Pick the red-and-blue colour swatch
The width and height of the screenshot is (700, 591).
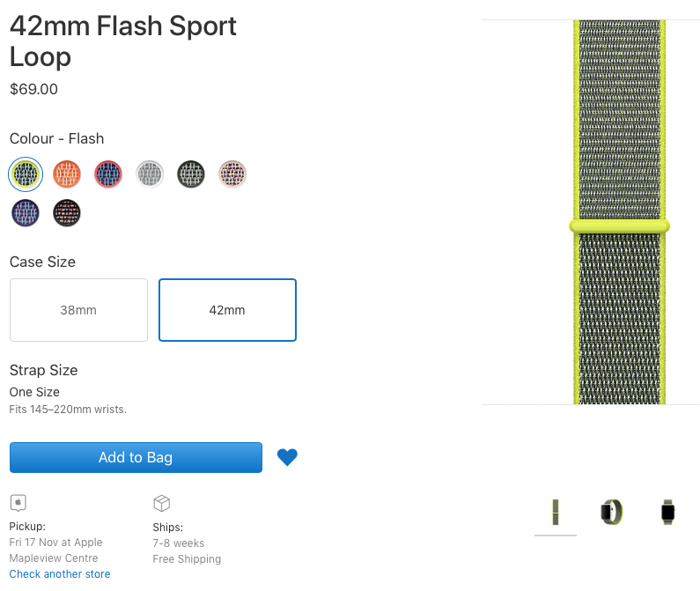click(x=108, y=174)
